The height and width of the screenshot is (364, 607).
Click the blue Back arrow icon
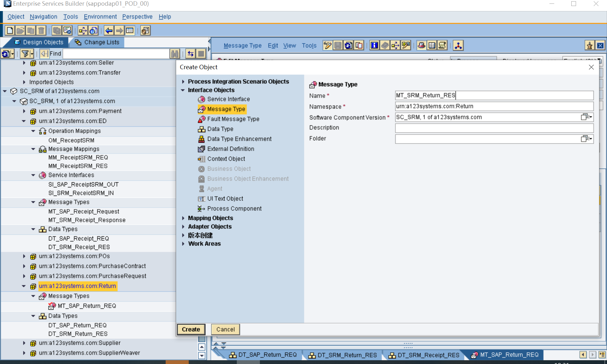coord(109,30)
